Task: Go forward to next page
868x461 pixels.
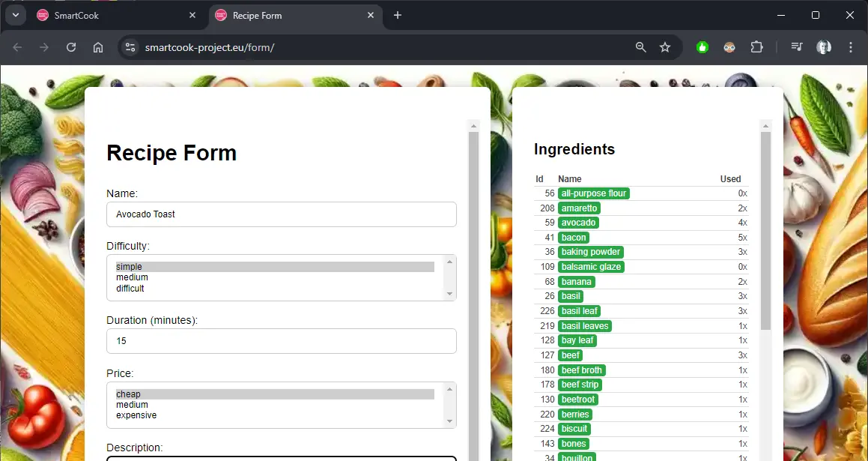Action: pyautogui.click(x=43, y=47)
